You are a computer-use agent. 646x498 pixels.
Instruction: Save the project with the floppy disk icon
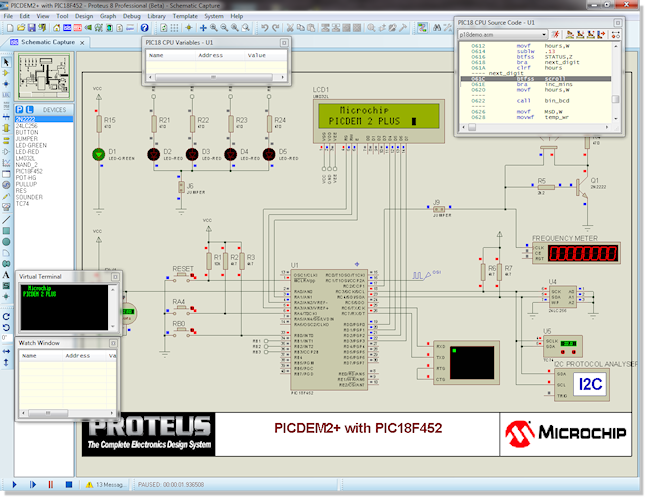tap(31, 28)
